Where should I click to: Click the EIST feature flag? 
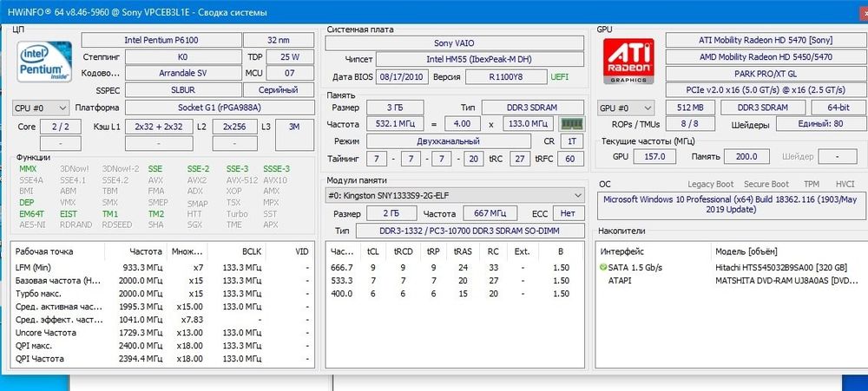69,213
